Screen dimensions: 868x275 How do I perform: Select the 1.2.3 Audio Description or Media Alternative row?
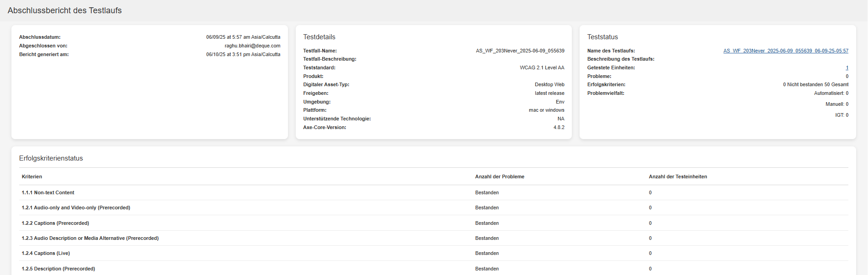pyautogui.click(x=90, y=238)
